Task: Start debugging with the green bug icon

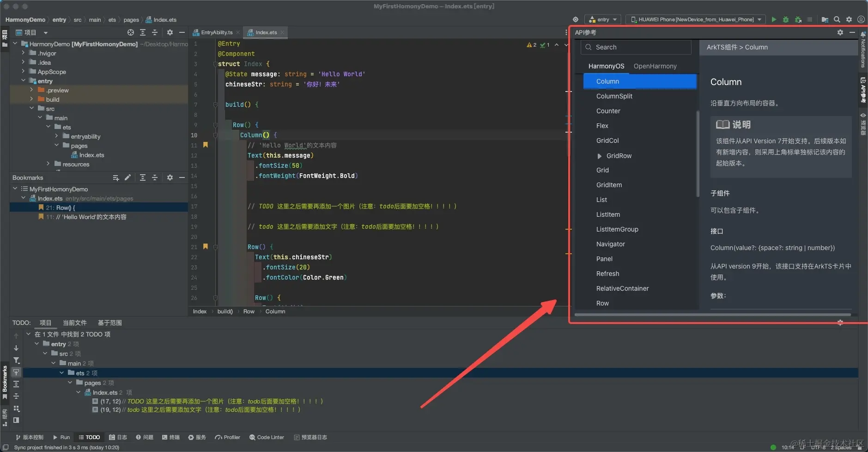Action: point(785,19)
